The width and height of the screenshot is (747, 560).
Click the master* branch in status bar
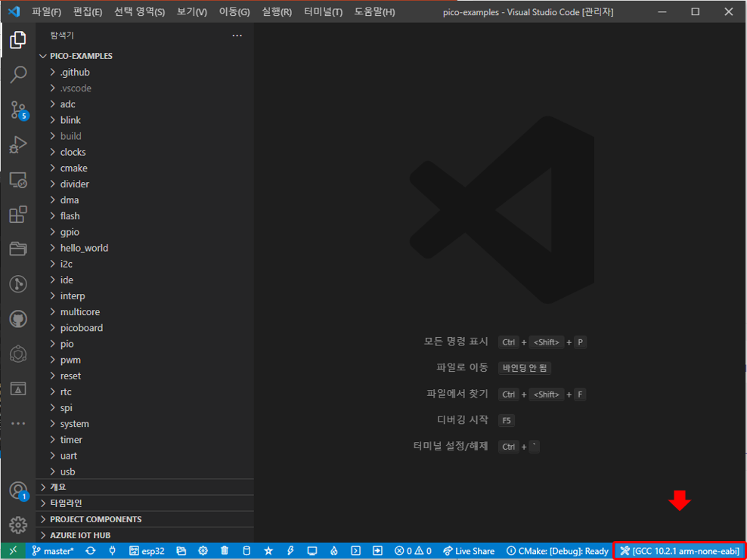53,551
